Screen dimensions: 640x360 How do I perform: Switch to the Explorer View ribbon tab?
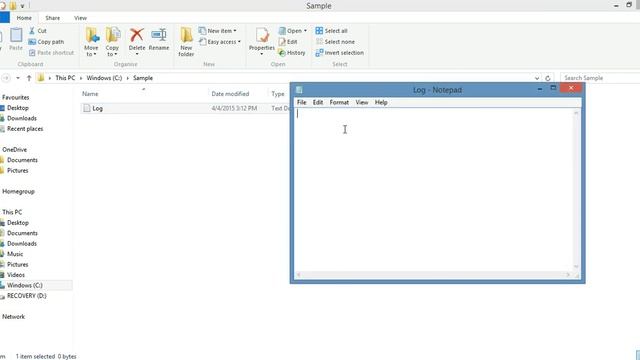coord(80,18)
